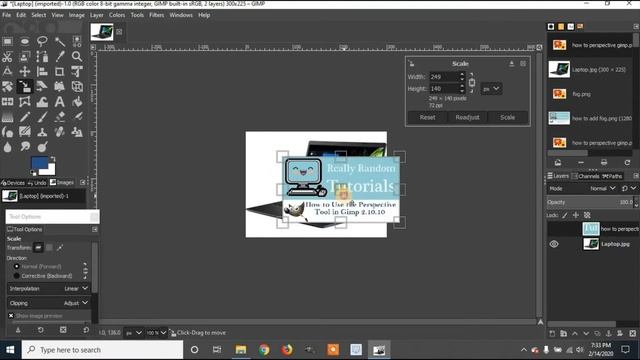640x360 pixels.
Task: Open the Interpolation Linear dropdown
Action: point(49,289)
